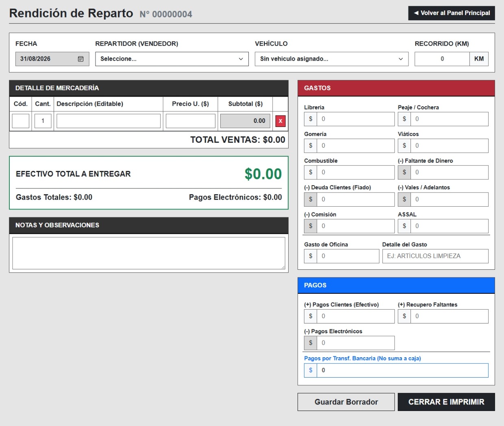504x426 pixels.
Task: Click the dollar icon beside ASSAL
Action: [x=404, y=226]
